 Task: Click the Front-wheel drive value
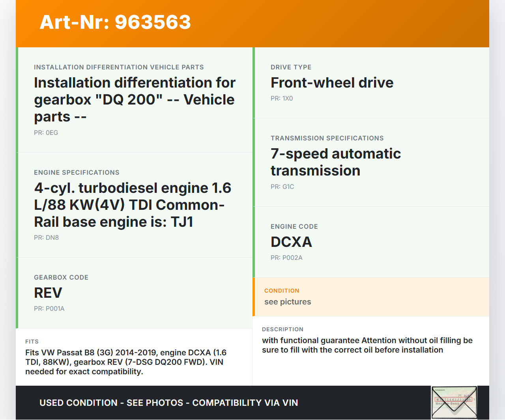pyautogui.click(x=332, y=83)
